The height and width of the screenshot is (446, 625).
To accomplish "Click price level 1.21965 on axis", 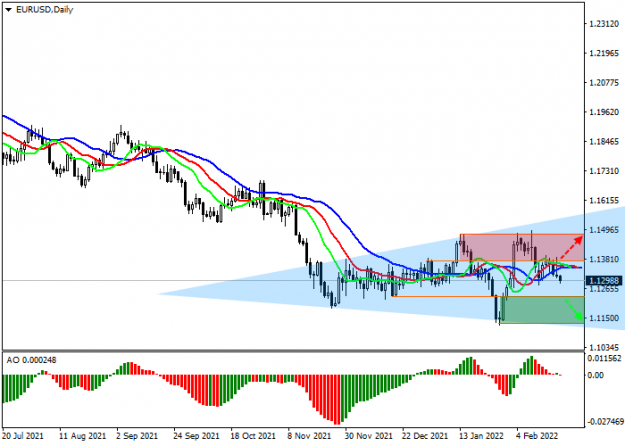I will (x=604, y=53).
